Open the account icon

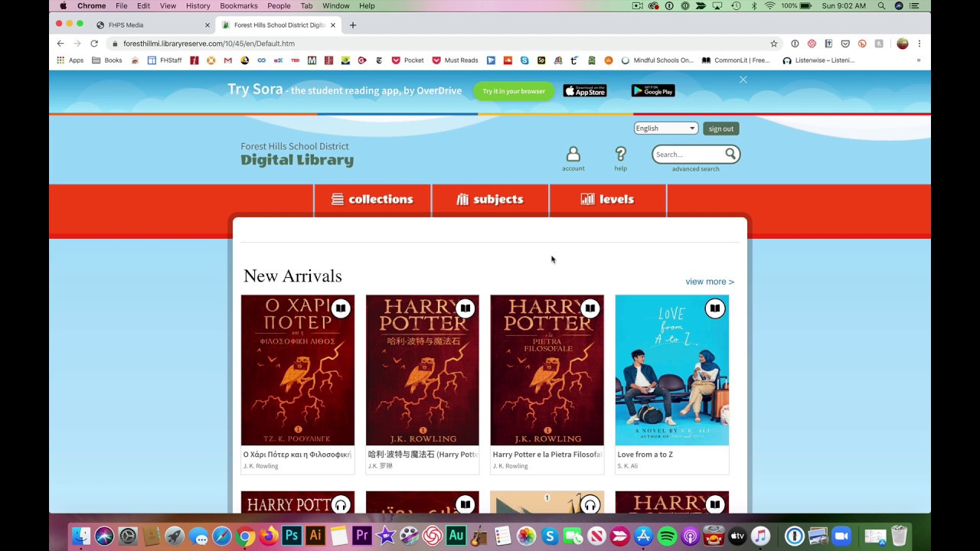573,155
